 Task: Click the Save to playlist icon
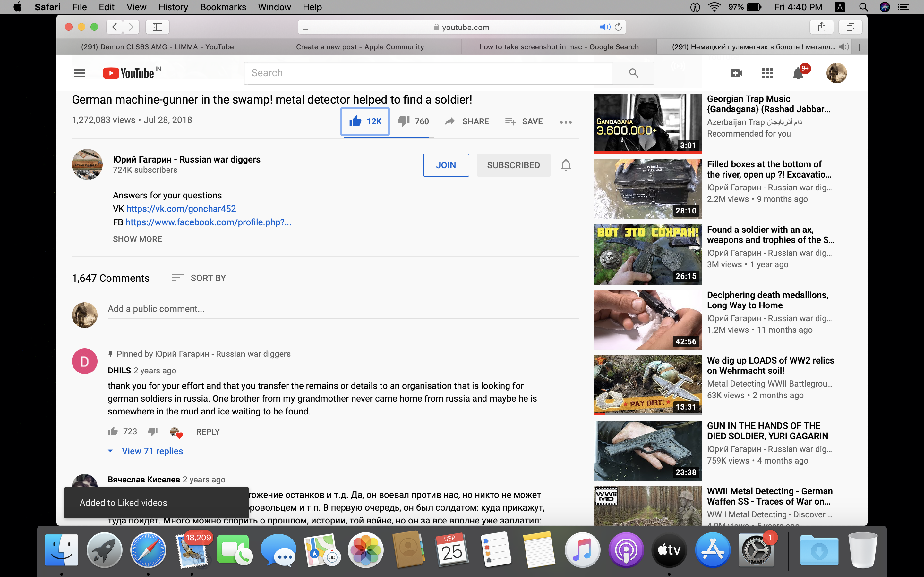click(510, 121)
